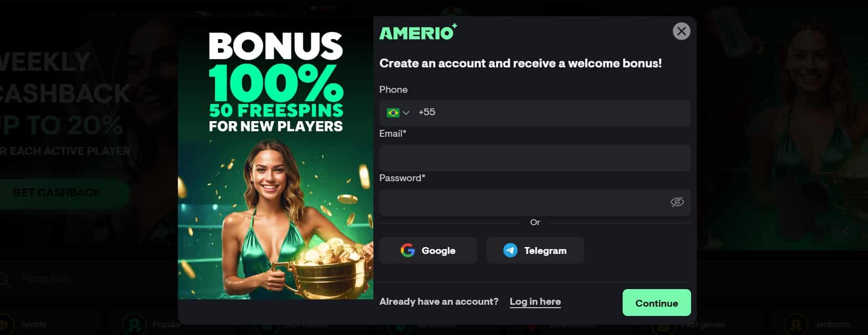The image size is (868, 335).
Task: Click into the Email input field
Action: pyautogui.click(x=535, y=158)
